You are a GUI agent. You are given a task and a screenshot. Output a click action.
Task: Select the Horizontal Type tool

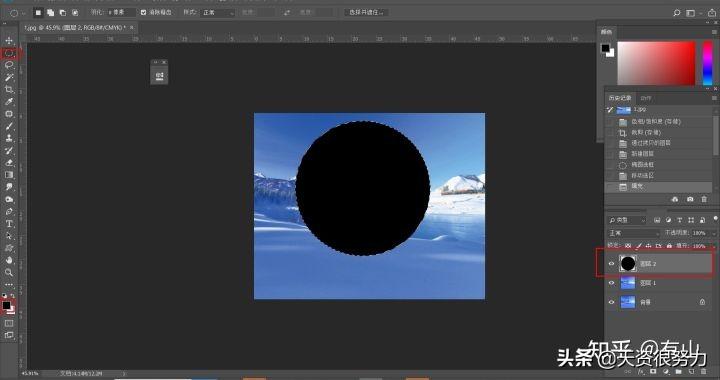coord(9,224)
